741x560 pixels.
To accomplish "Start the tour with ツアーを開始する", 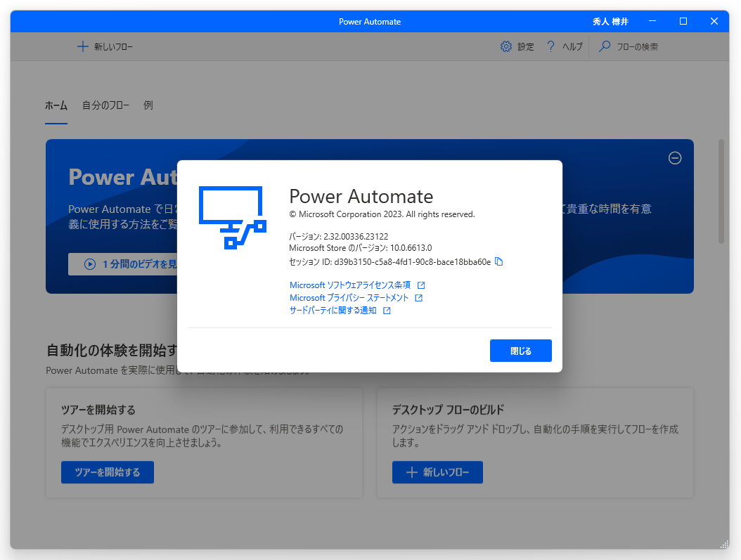I will click(x=107, y=471).
